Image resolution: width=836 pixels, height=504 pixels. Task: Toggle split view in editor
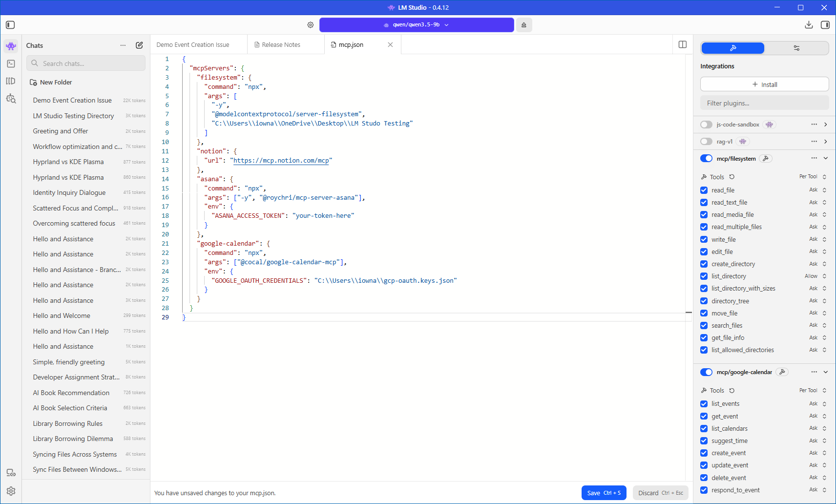[x=683, y=44]
